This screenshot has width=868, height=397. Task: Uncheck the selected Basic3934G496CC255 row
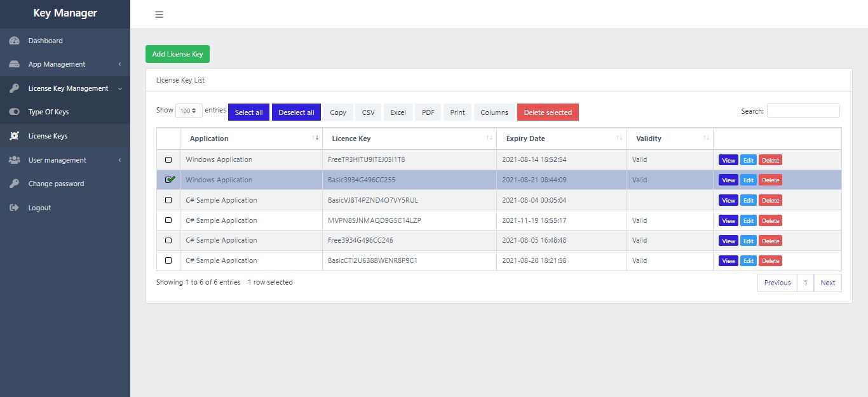click(168, 180)
